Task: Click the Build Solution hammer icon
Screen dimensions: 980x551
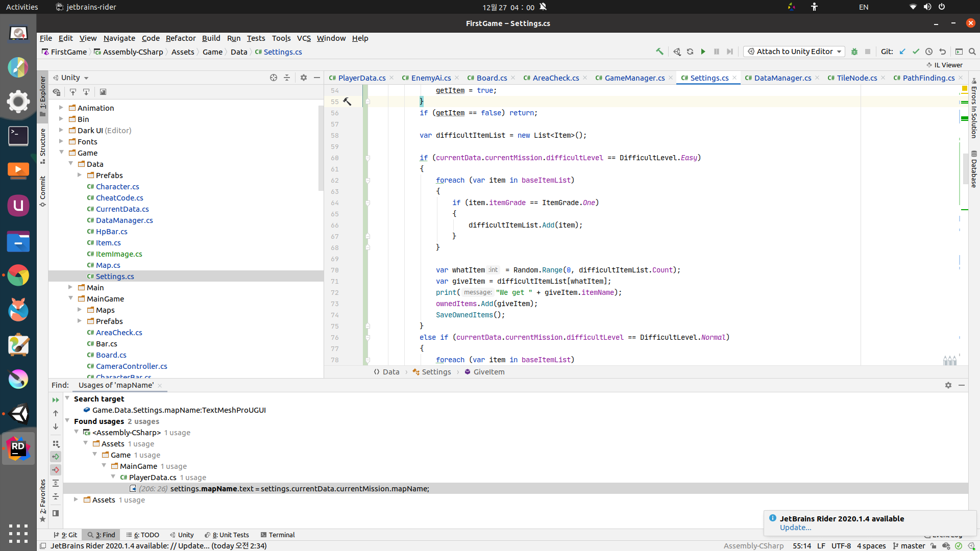Action: coord(659,52)
